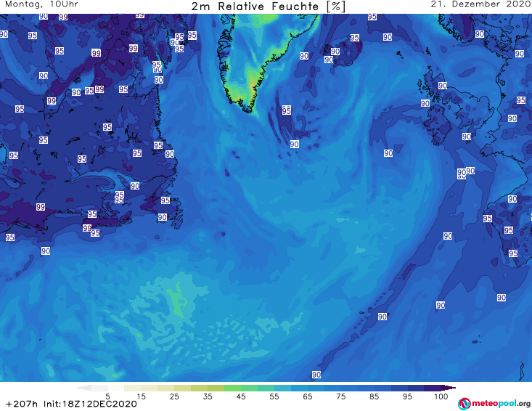This screenshot has width=532, height=411.
Task: Click the '75' value under the color scale
Action: click(x=341, y=396)
